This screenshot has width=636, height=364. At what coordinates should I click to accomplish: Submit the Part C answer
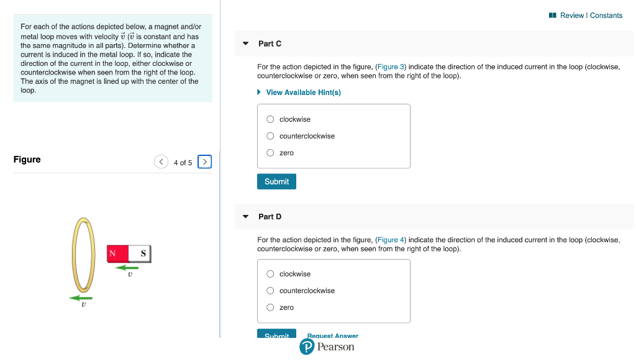[276, 181]
